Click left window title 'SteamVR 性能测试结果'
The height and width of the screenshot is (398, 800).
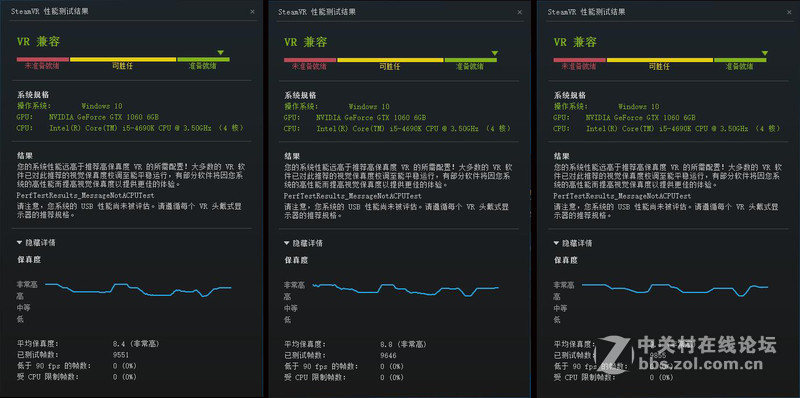pyautogui.click(x=49, y=11)
